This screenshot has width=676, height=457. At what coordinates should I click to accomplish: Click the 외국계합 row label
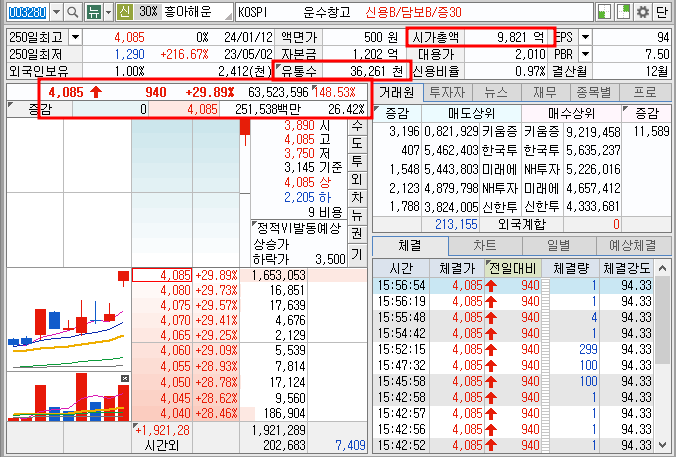click(x=522, y=224)
